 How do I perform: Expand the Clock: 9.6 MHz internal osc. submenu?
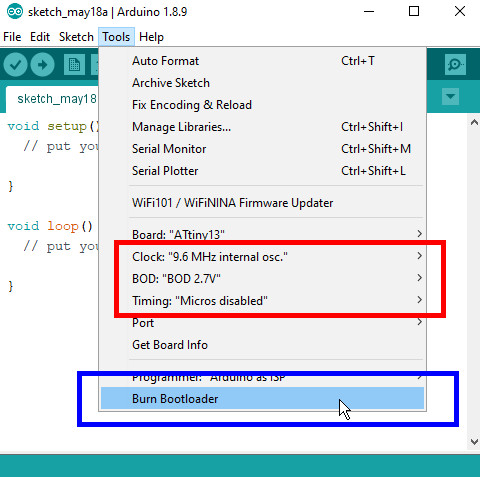tap(262, 257)
